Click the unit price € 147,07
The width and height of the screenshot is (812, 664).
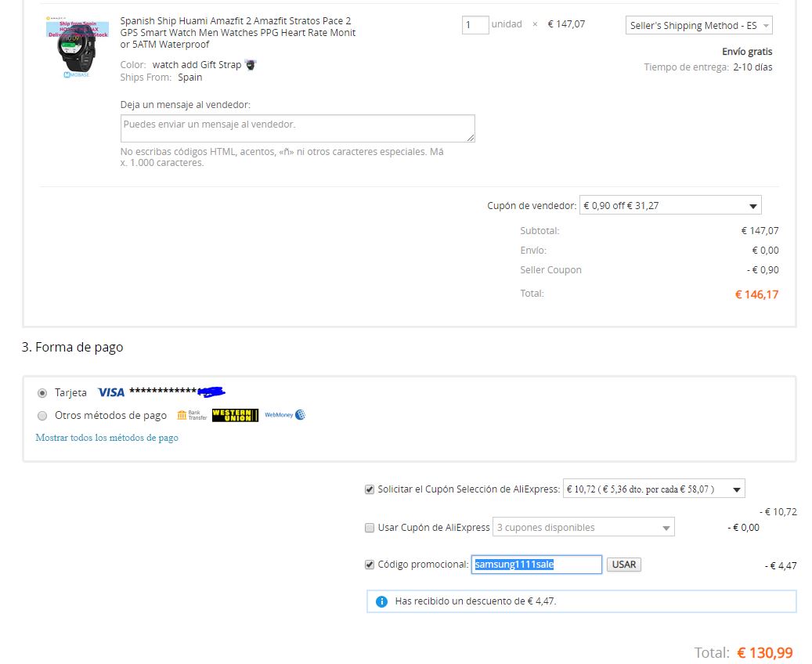coord(566,24)
